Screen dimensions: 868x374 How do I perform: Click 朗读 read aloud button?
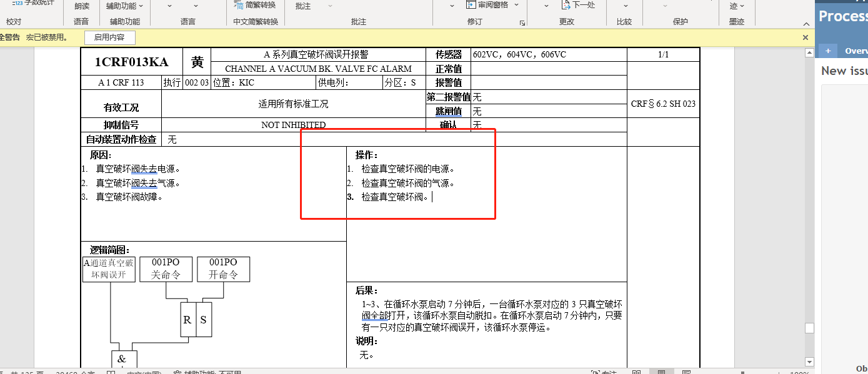(81, 6)
